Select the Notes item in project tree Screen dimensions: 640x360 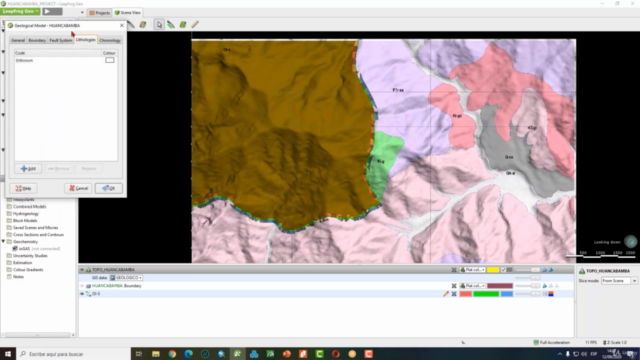coord(18,277)
